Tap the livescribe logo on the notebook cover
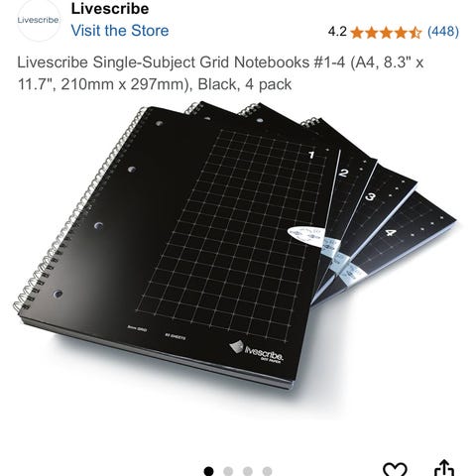Viewport: 476px width, 476px height. click(257, 352)
